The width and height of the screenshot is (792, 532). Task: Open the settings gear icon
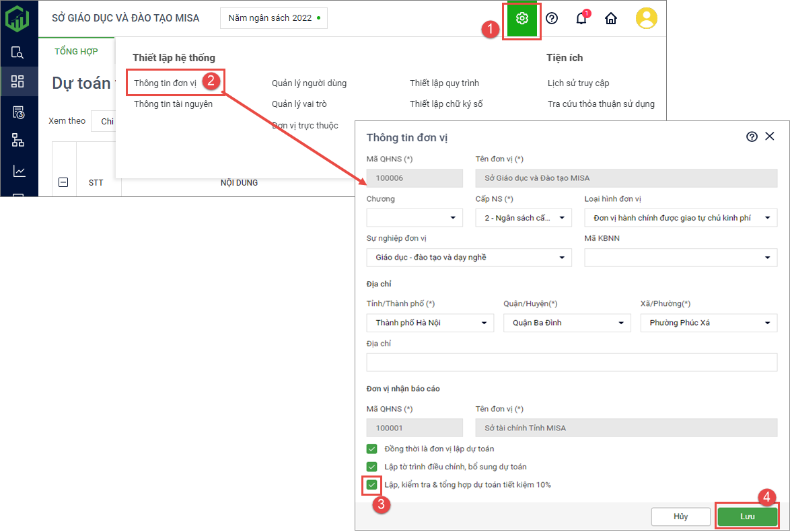coord(521,19)
